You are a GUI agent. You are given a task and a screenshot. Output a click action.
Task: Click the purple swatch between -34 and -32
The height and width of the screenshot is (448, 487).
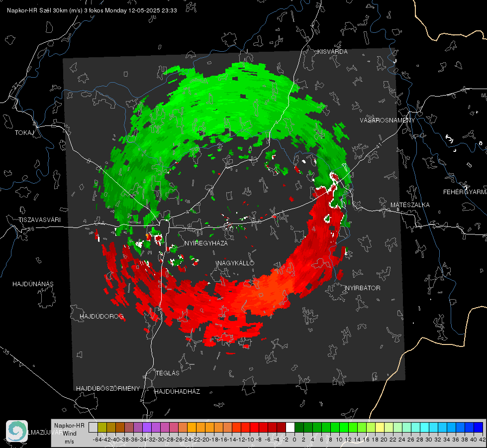[147, 428]
